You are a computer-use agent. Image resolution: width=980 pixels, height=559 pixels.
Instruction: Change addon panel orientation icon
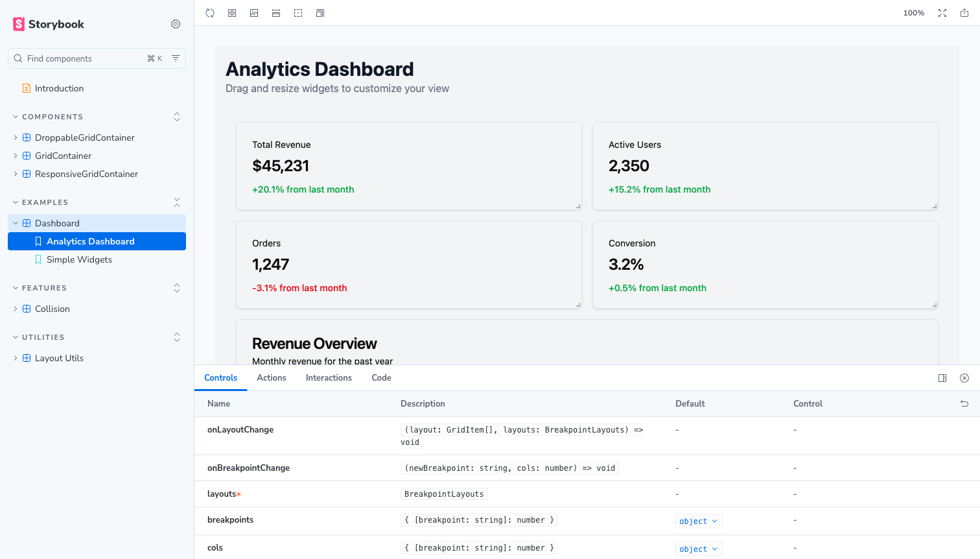coord(942,378)
